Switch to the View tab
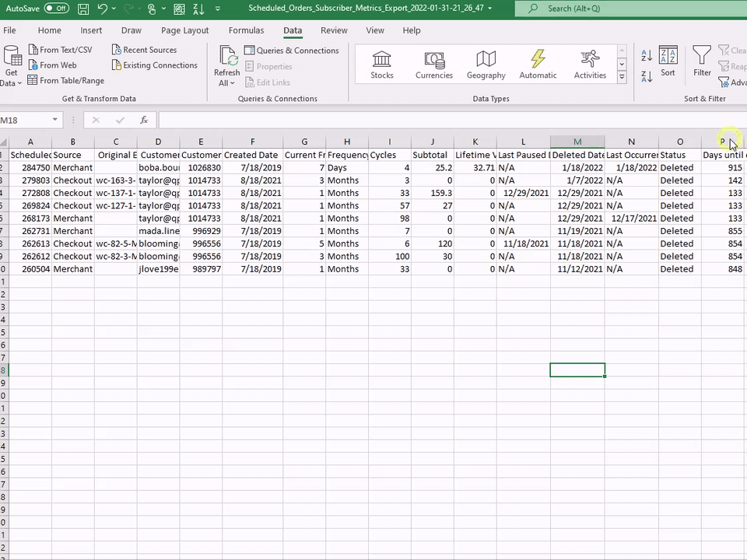Screen dimensions: 747x560 (375, 30)
